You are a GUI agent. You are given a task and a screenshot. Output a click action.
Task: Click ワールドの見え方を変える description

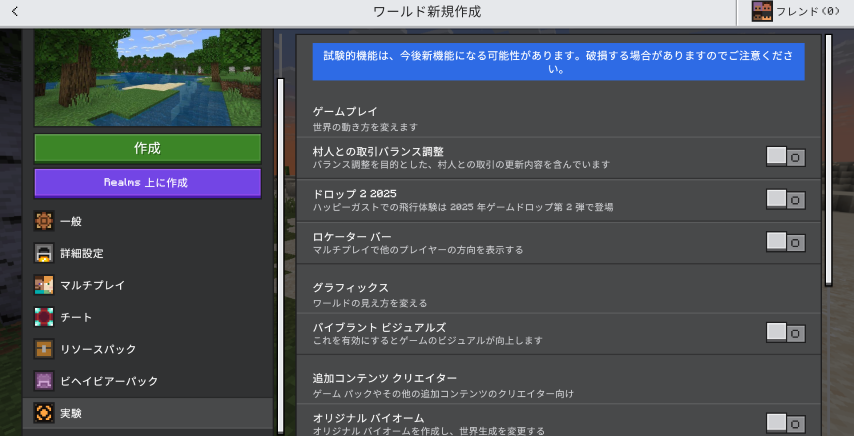click(370, 303)
